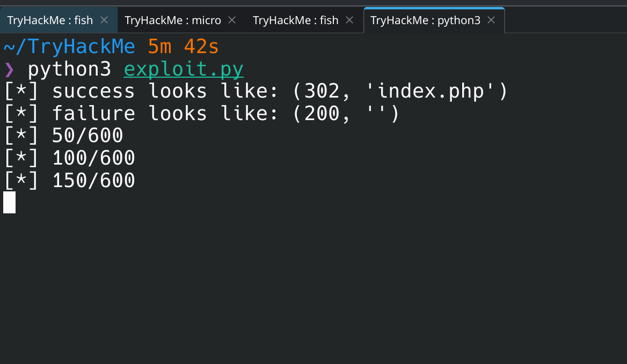The width and height of the screenshot is (627, 364).
Task: Click the 50/600 progress line
Action: pos(63,136)
